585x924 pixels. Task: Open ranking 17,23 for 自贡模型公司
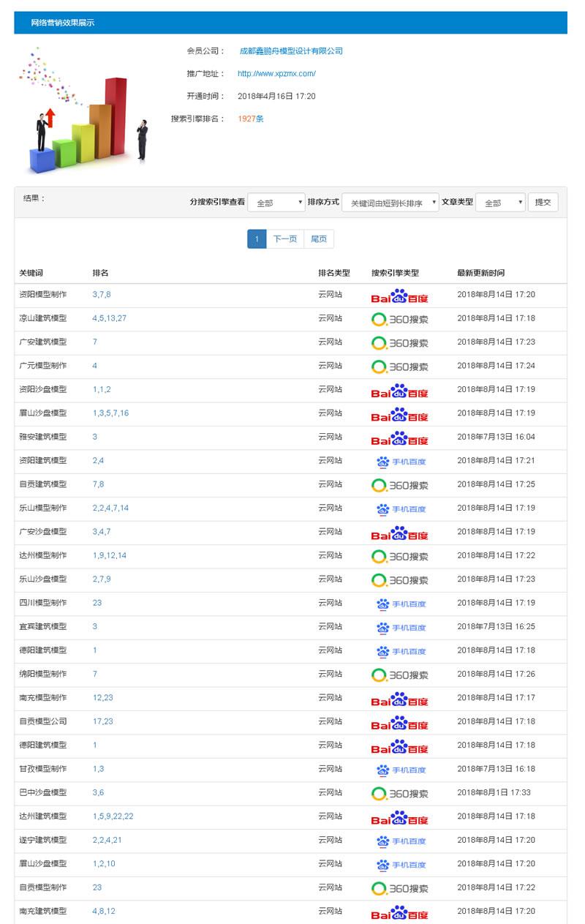pyautogui.click(x=103, y=721)
